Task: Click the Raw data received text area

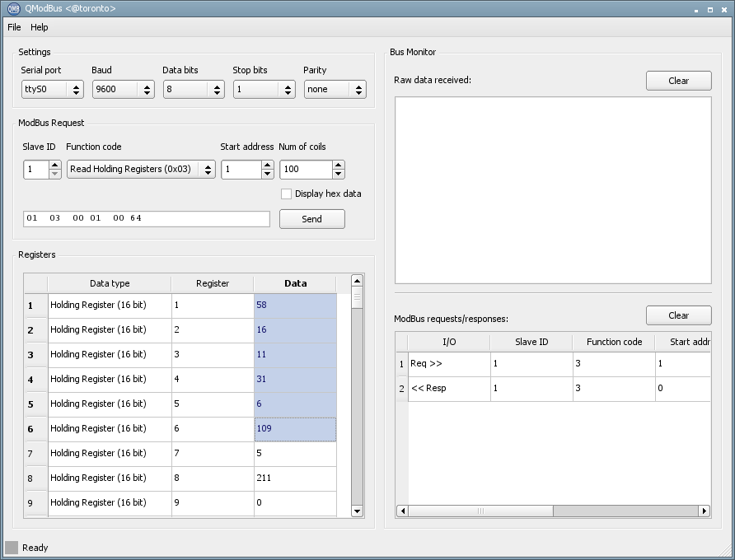Action: click(x=553, y=190)
